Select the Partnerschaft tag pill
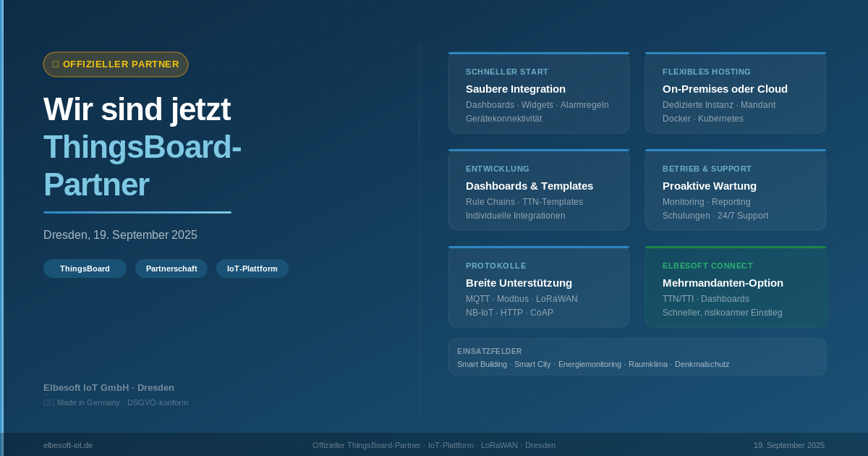Screen dimensions: 868x456 coord(171,269)
